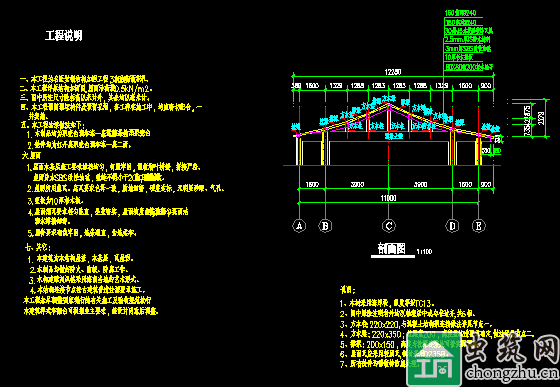Screen dimensions: 560x387
Task: Select the 12250 overall dimension text
Action: [x=393, y=72]
